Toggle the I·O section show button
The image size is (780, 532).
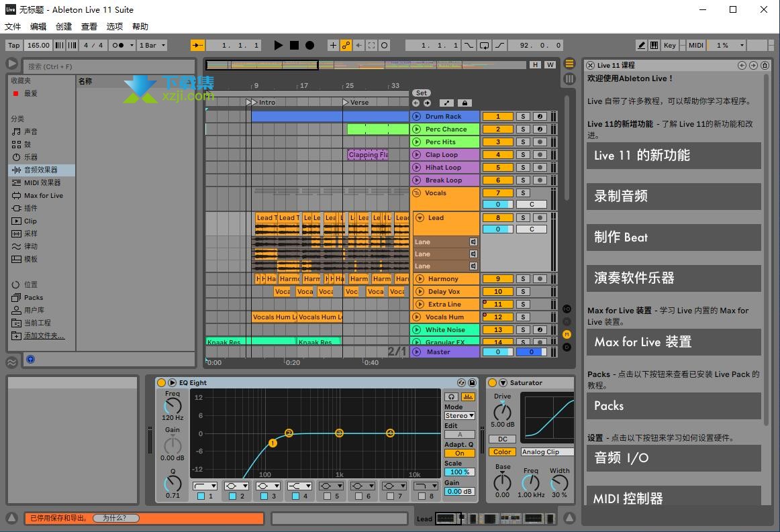567,309
